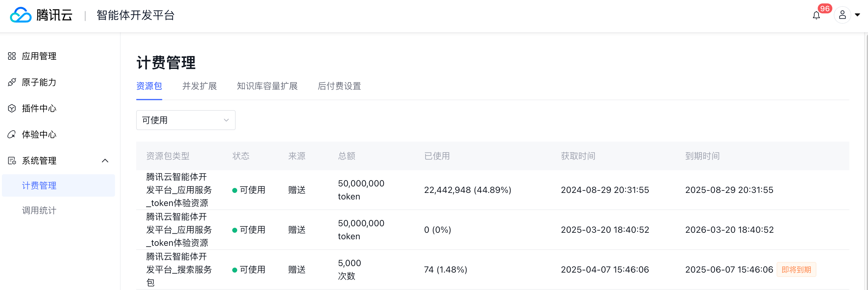The image size is (868, 290).
Task: Select the 系统管理 menu label
Action: point(39,161)
